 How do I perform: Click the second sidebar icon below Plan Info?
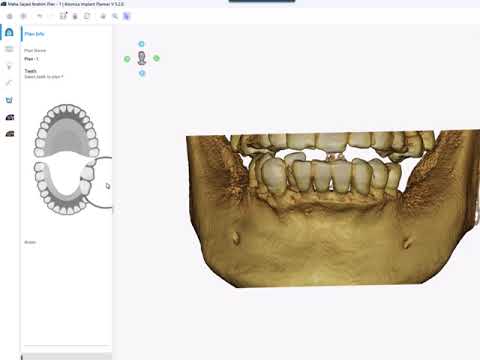click(x=9, y=49)
